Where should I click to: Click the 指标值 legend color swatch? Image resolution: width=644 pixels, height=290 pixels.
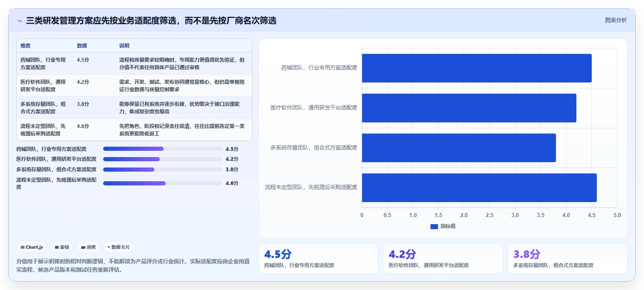pyautogui.click(x=434, y=226)
